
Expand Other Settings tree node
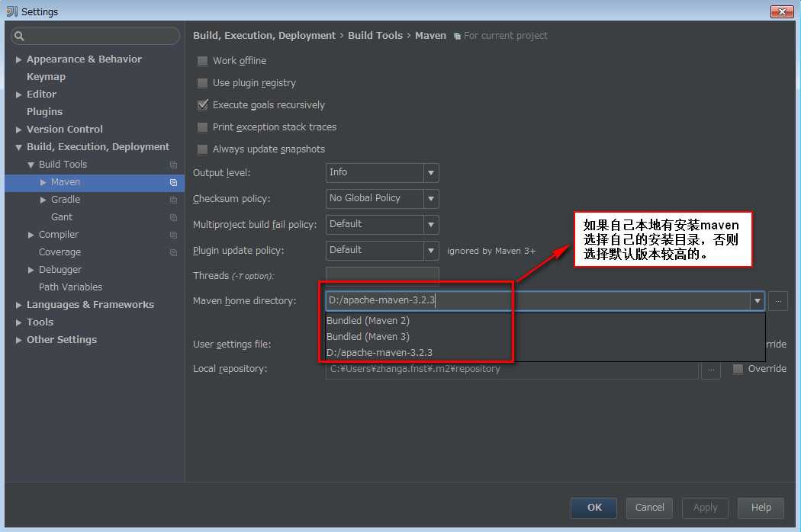18,340
